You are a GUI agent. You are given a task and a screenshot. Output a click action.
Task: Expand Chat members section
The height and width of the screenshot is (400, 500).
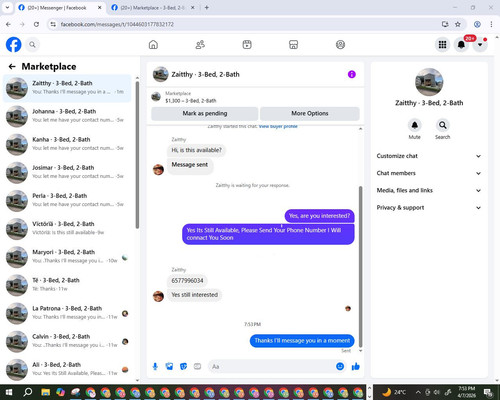(x=429, y=173)
